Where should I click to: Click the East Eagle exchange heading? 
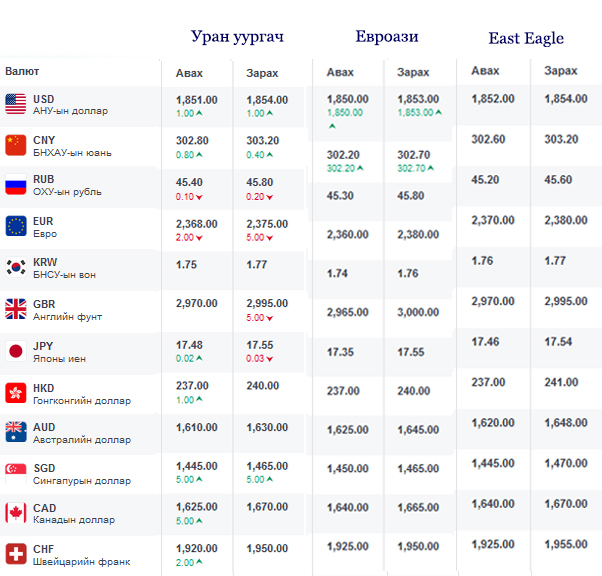coord(526,39)
